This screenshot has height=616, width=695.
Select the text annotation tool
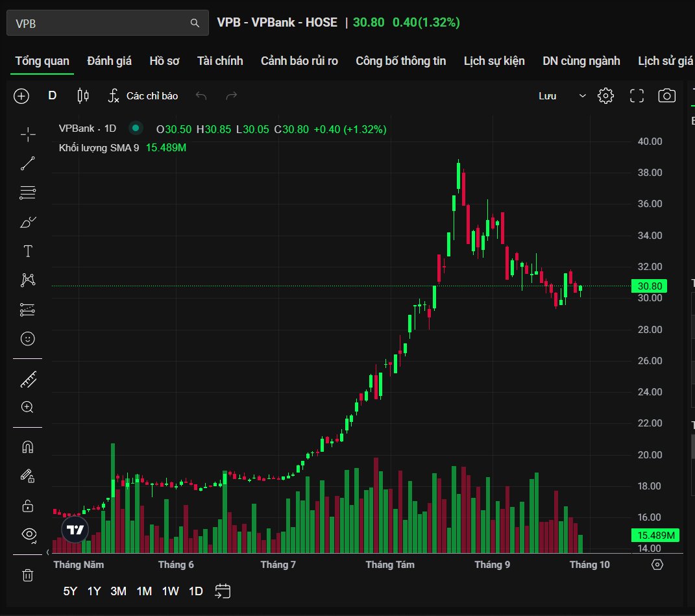(28, 251)
